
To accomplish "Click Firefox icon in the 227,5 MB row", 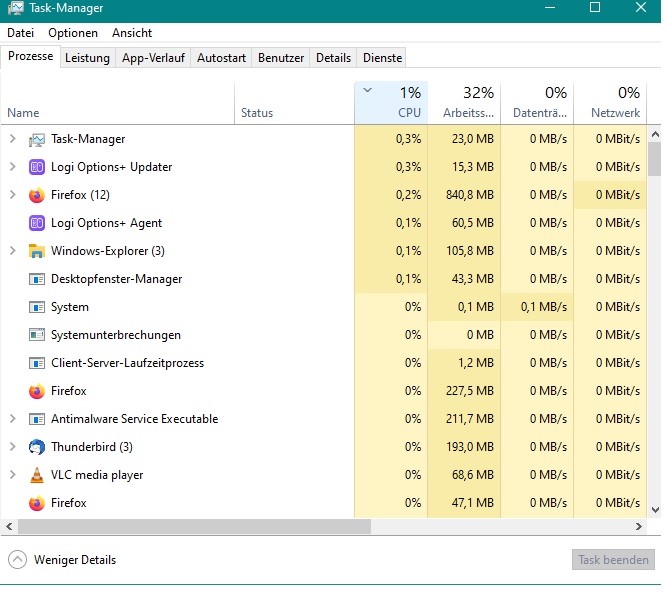I will point(37,391).
